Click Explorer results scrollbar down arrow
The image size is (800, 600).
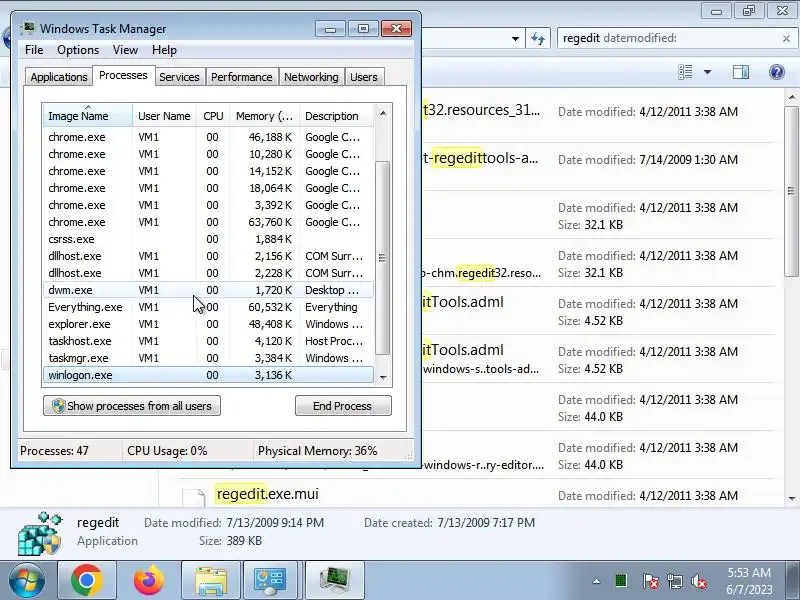pyautogui.click(x=791, y=498)
